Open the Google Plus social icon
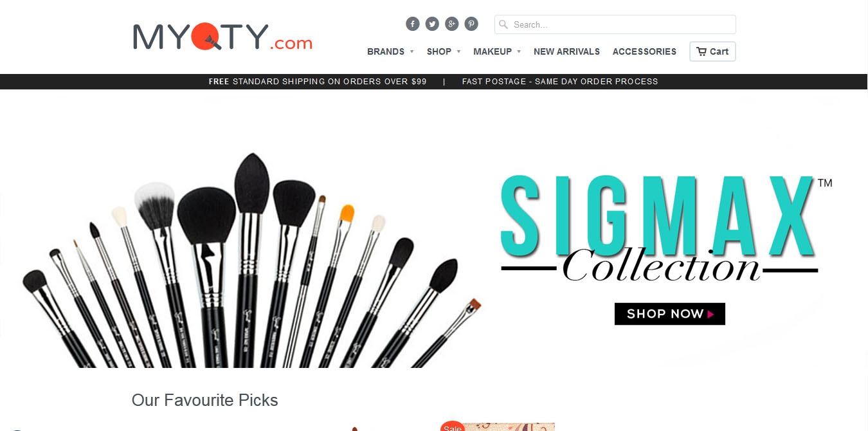This screenshot has width=868, height=431. (452, 24)
